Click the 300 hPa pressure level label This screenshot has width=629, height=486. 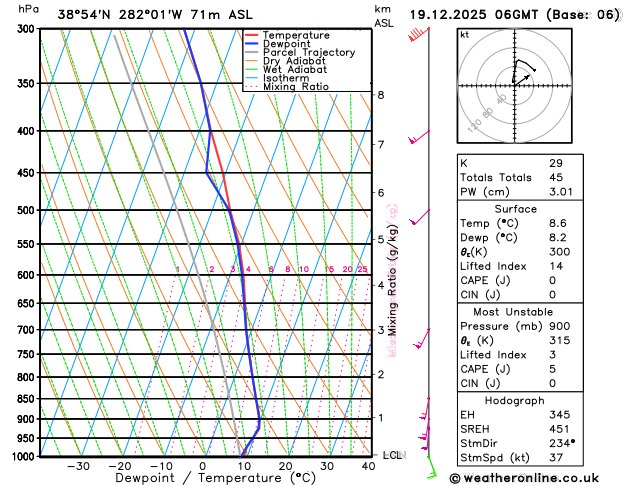(x=28, y=29)
